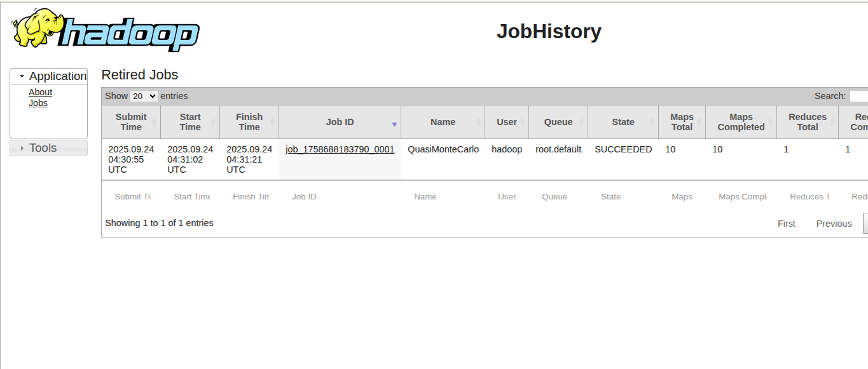Open the Show entries dropdown

click(x=144, y=96)
